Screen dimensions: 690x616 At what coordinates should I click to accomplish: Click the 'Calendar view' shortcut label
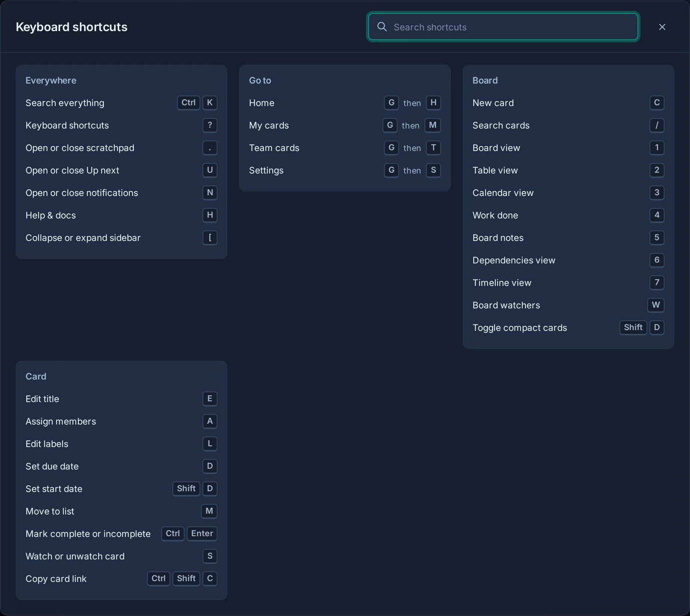tap(503, 193)
